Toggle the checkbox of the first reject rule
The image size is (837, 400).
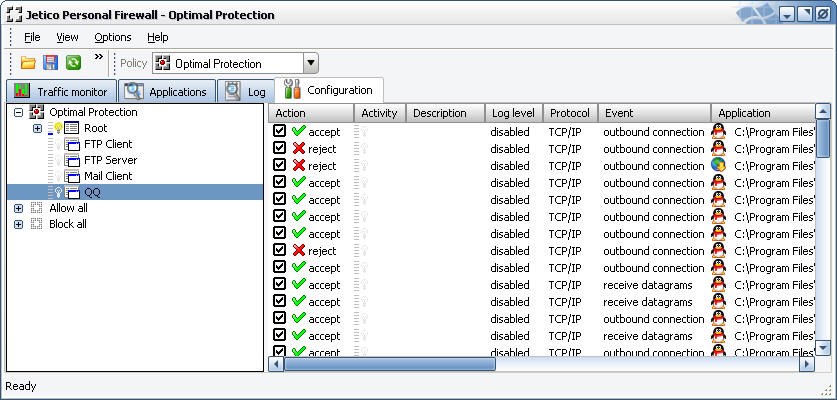click(279, 148)
